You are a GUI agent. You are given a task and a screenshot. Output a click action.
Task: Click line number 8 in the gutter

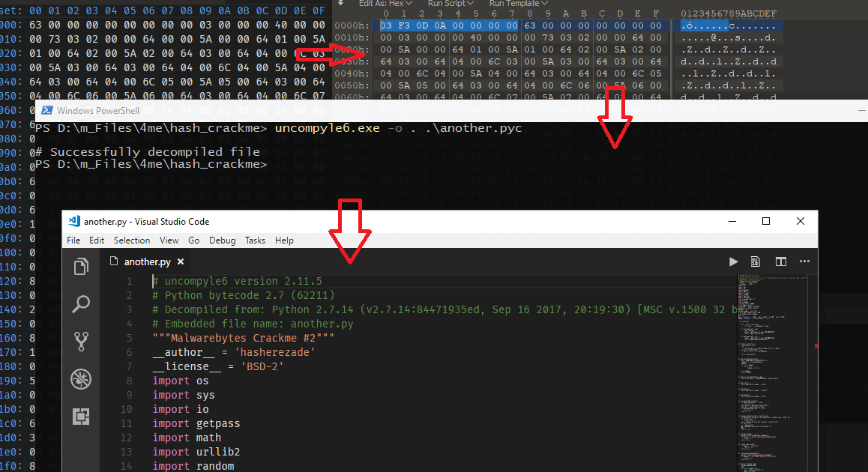pos(129,381)
